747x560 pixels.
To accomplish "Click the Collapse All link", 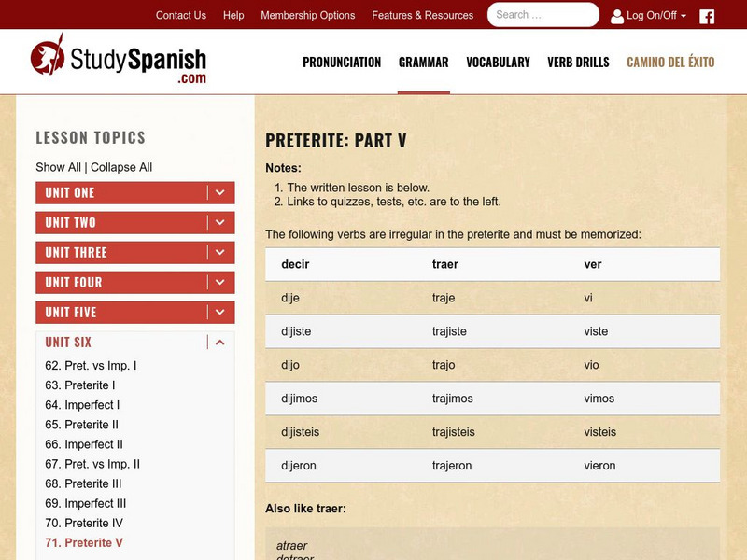I will (x=121, y=167).
